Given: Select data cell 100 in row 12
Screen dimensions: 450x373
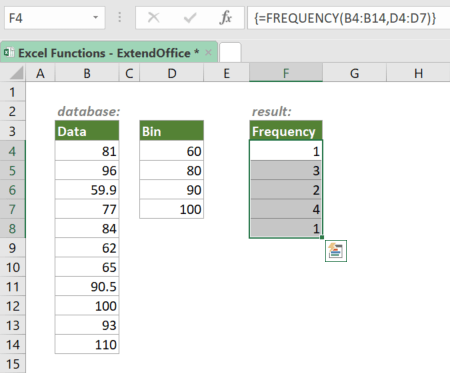Looking at the screenshot, I should point(87,306).
